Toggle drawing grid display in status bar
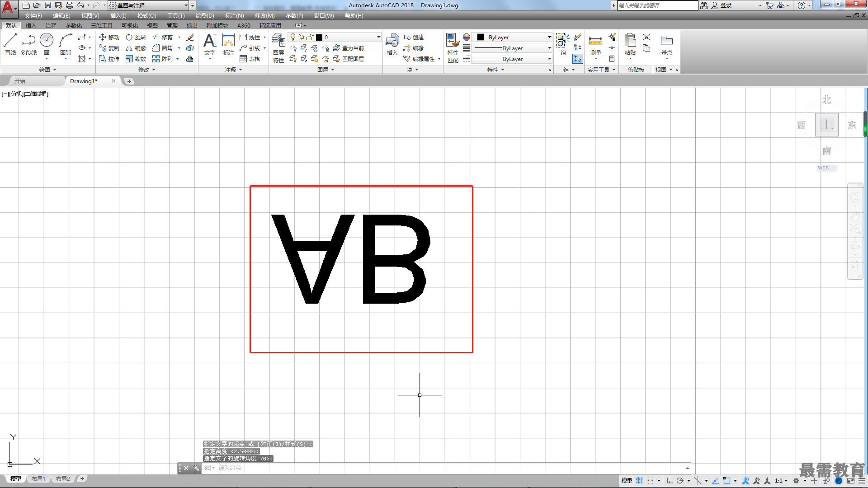868x488 pixels. pyautogui.click(x=639, y=481)
